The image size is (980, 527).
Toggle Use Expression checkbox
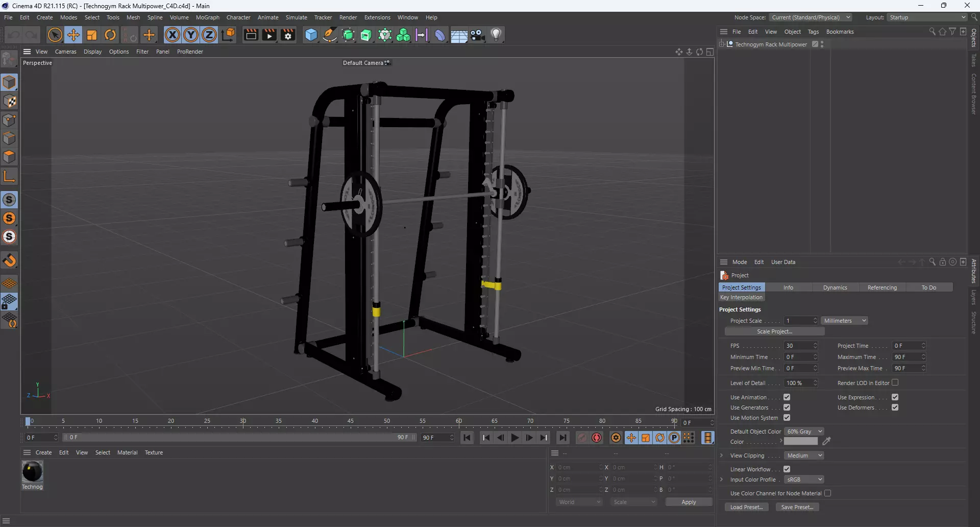pos(895,397)
